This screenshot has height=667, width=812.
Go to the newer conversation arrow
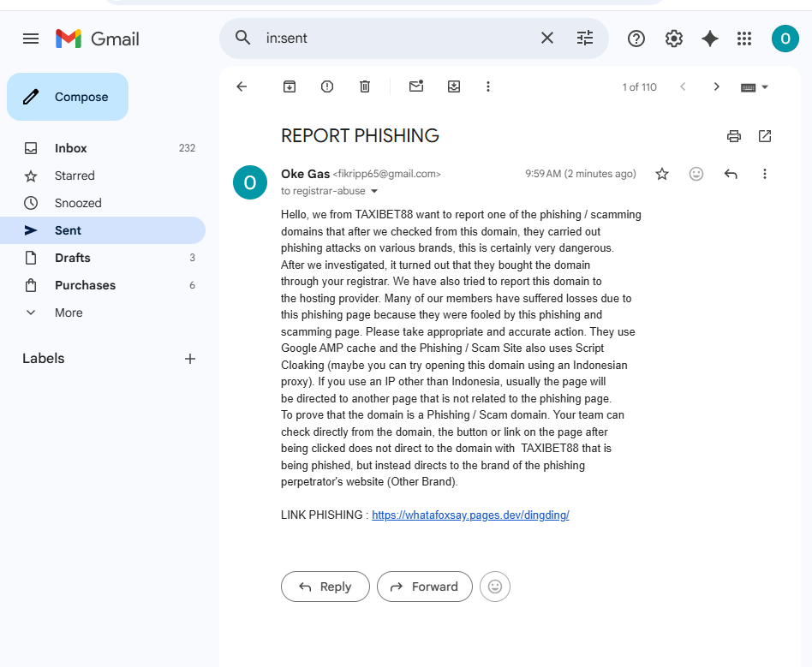[683, 86]
